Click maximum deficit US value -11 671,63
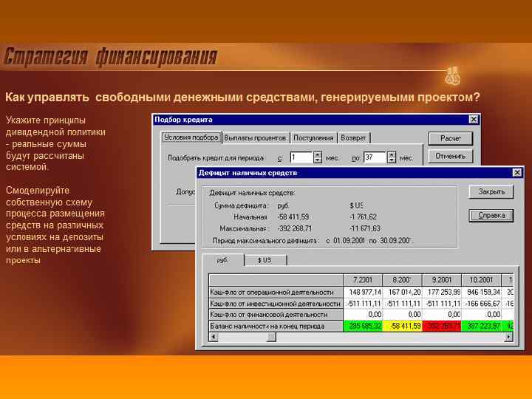The image size is (532, 399). [x=365, y=228]
